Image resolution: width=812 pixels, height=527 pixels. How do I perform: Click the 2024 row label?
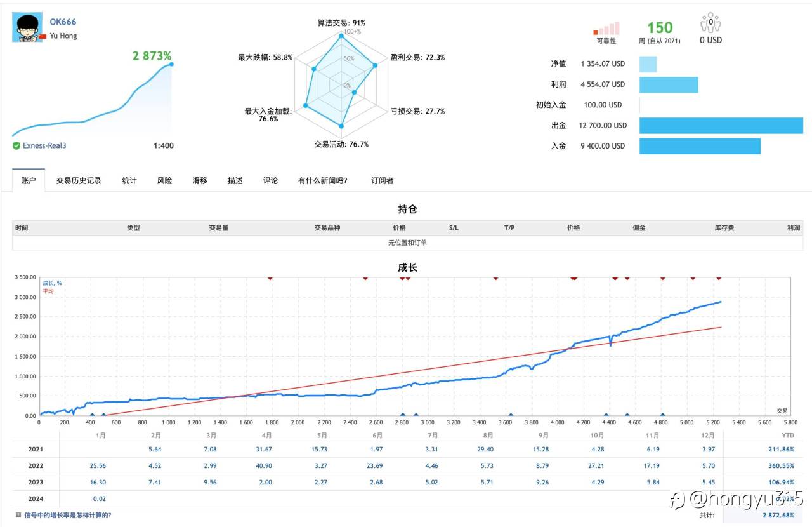36,499
